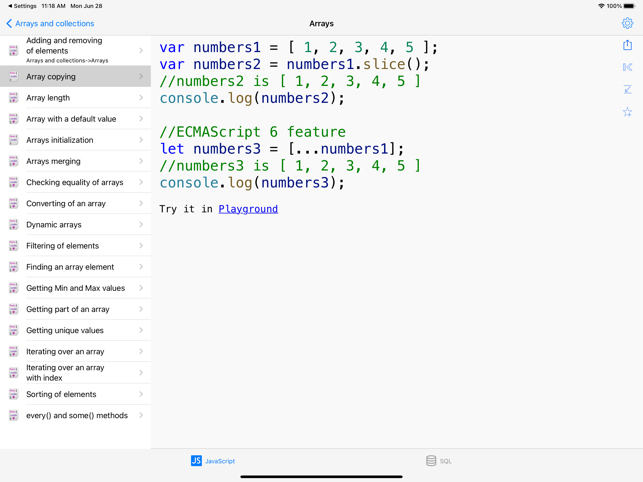
Task: Open chevron beside Dynamic arrays
Action: tap(141, 225)
